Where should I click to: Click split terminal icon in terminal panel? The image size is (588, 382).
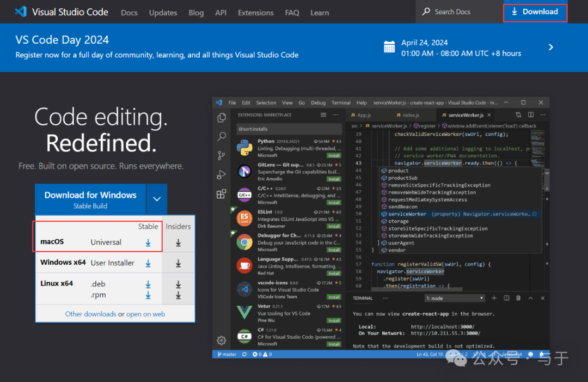506,298
